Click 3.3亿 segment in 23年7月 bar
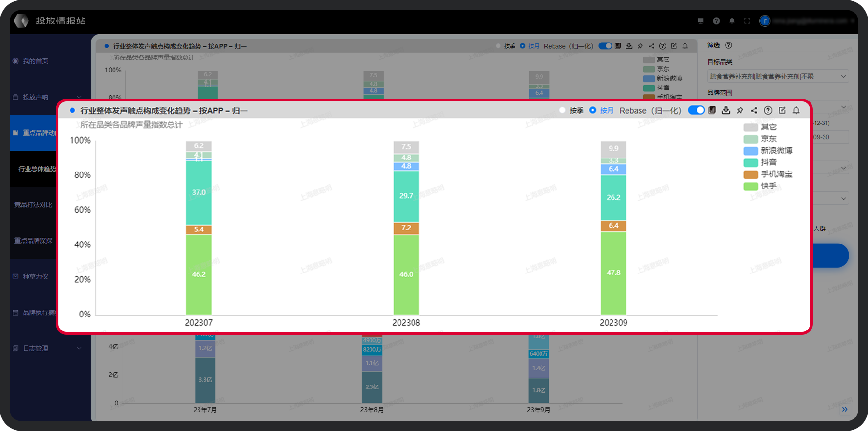The width and height of the screenshot is (868, 431). pyautogui.click(x=205, y=380)
